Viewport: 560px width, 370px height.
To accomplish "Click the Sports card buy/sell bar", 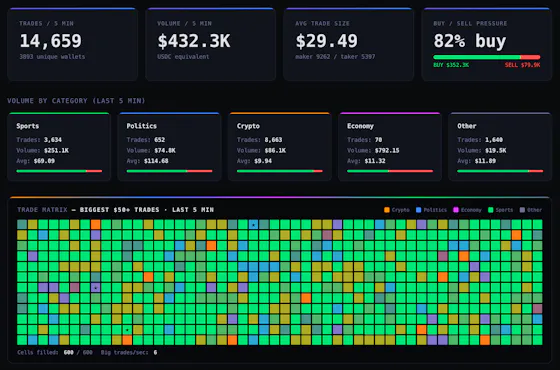I will (x=59, y=171).
